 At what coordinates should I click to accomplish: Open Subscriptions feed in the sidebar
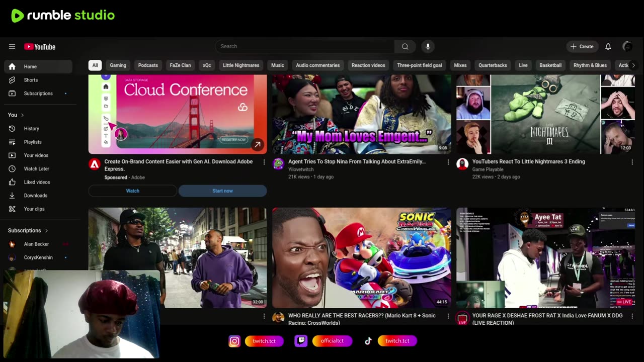point(38,94)
